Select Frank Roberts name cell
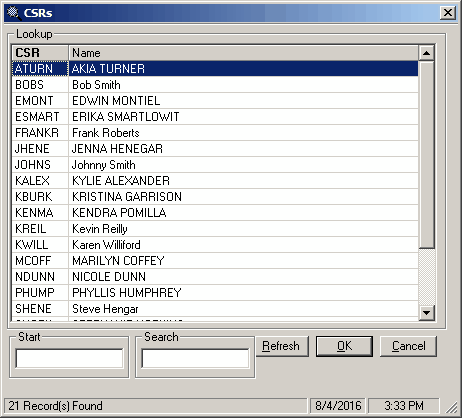This screenshot has width=462, height=418. [243, 133]
